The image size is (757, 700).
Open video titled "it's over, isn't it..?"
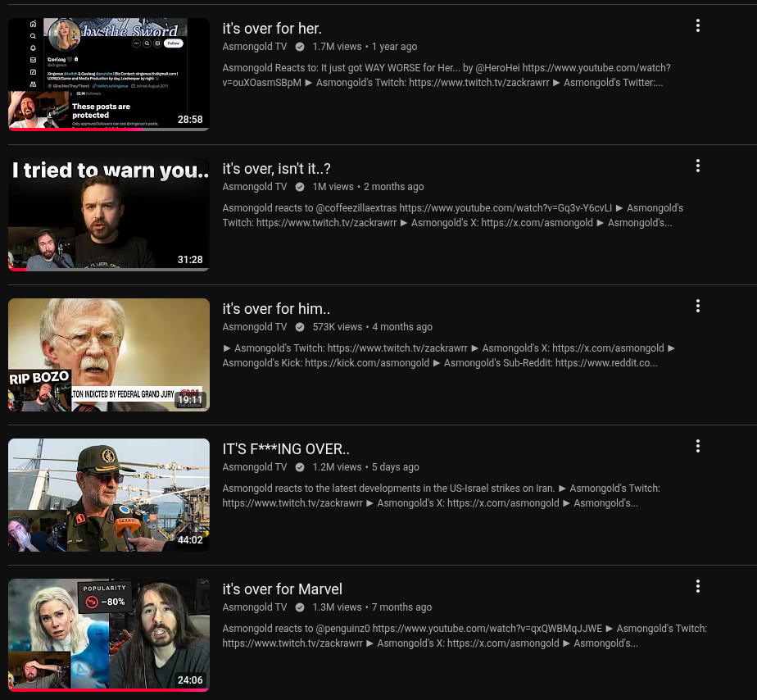tap(276, 169)
